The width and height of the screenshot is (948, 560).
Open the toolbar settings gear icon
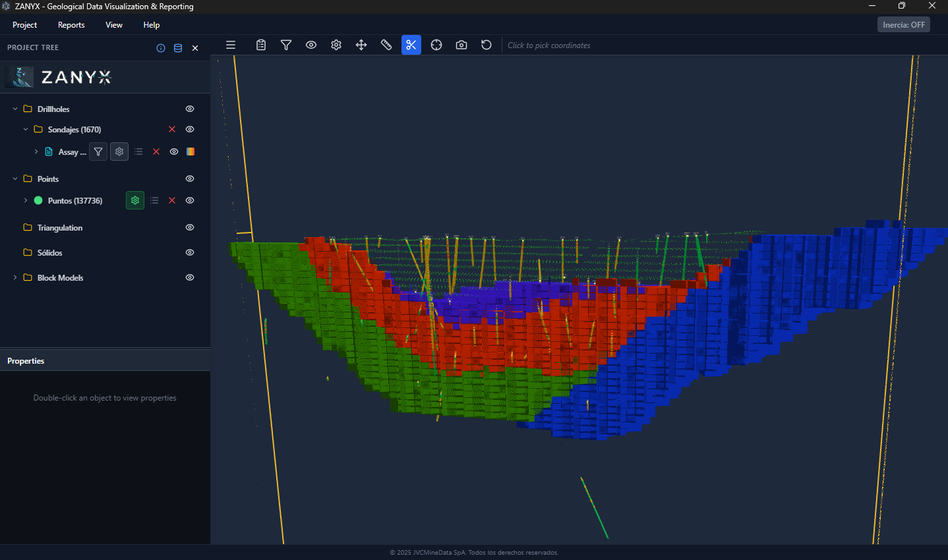click(336, 45)
